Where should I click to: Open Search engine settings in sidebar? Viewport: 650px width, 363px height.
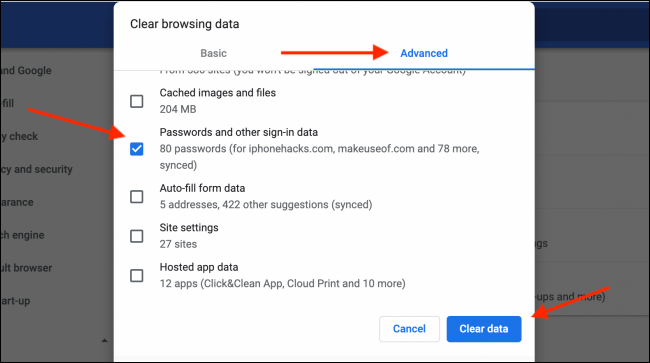[22, 235]
